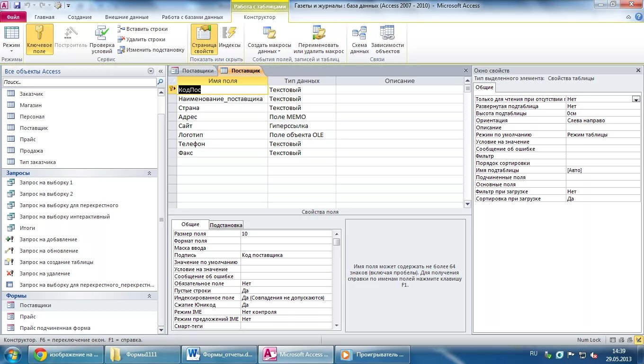Open Windows Start button

[x=12, y=354]
